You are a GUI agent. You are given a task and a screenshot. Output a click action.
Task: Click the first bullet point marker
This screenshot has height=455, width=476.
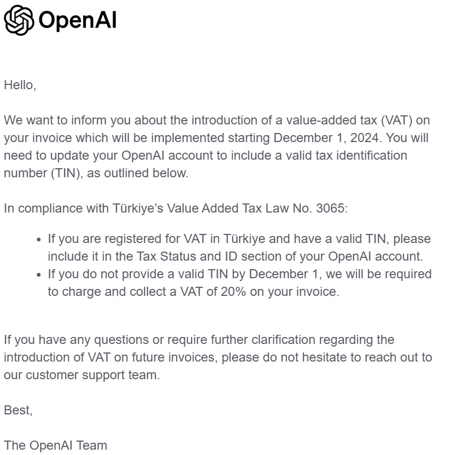tap(38, 240)
